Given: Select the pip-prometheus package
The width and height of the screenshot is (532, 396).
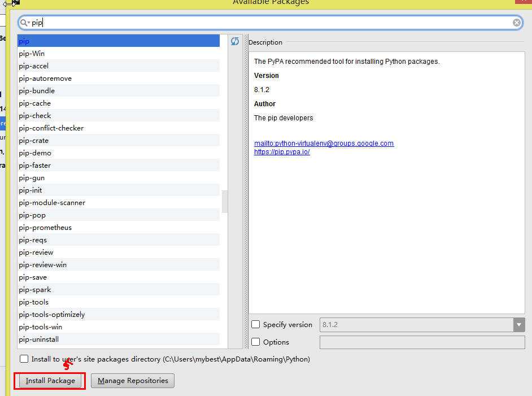Looking at the screenshot, I should (119, 227).
